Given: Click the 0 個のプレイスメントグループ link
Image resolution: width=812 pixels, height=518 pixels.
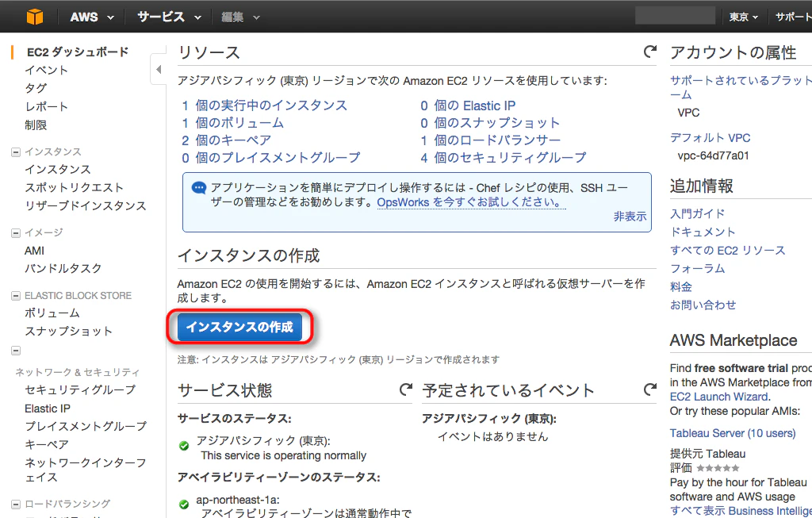Looking at the screenshot, I should coord(271,158).
